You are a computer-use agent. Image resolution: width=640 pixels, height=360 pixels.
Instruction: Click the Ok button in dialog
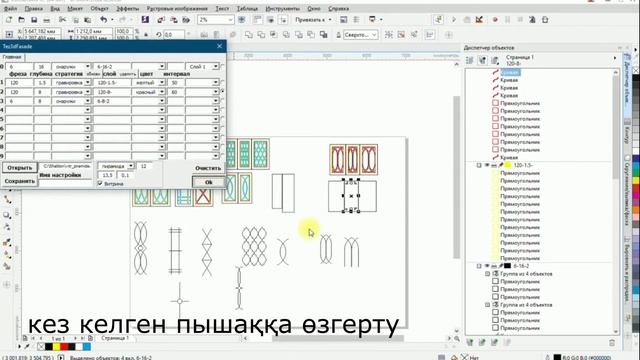[x=209, y=182]
